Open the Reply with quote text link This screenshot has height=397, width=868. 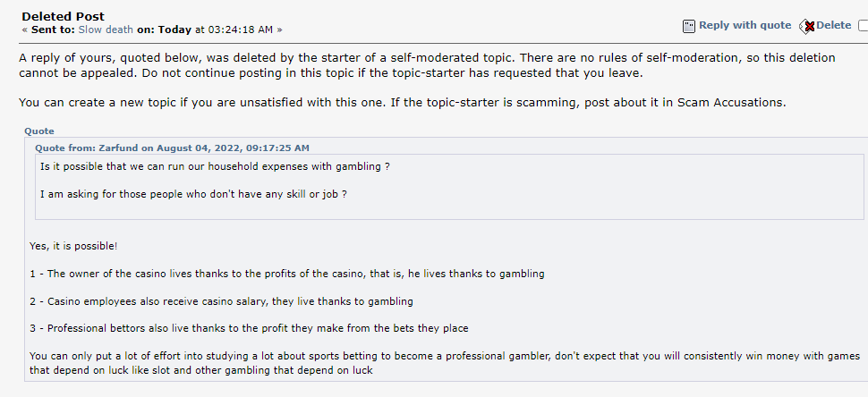tap(745, 25)
